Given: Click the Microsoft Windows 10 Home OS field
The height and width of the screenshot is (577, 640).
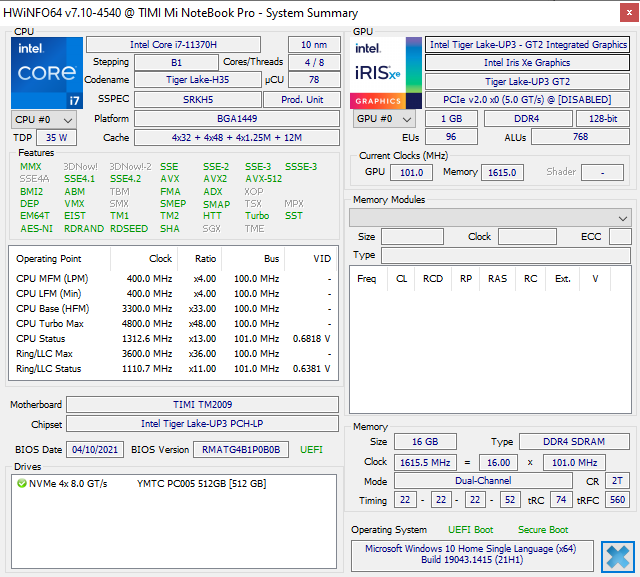Looking at the screenshot, I should (472, 556).
